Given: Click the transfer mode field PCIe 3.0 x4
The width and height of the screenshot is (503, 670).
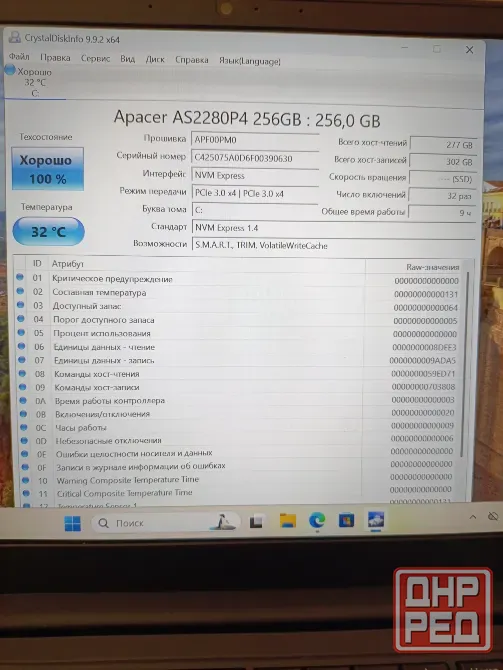Looking at the screenshot, I should [x=255, y=193].
